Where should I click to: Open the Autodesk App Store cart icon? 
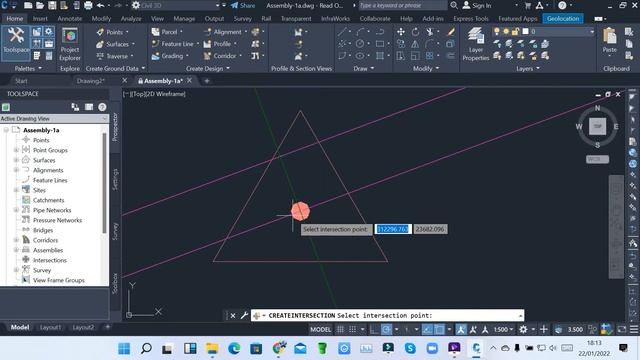pos(528,5)
